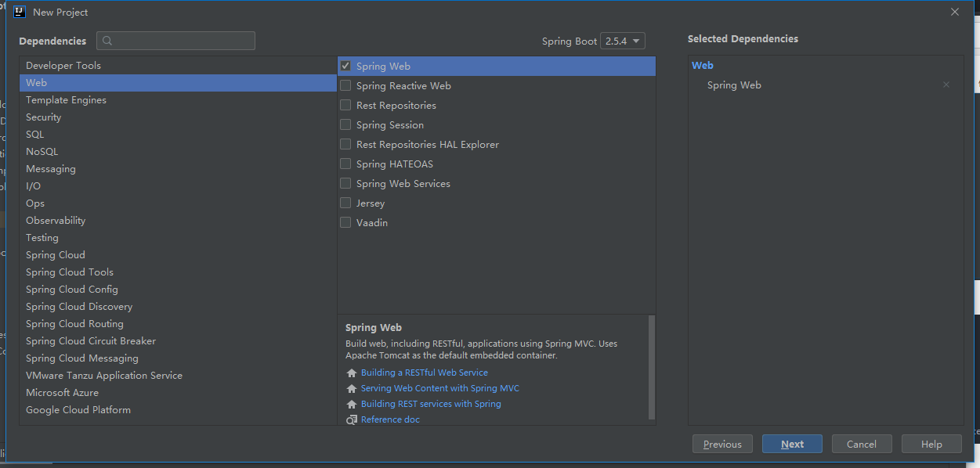Screen dimensions: 980x468
Task: Click the Next button
Action: click(x=792, y=444)
